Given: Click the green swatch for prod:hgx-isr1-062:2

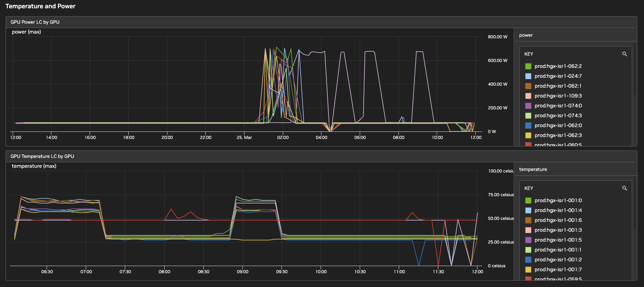Looking at the screenshot, I should tap(528, 66).
